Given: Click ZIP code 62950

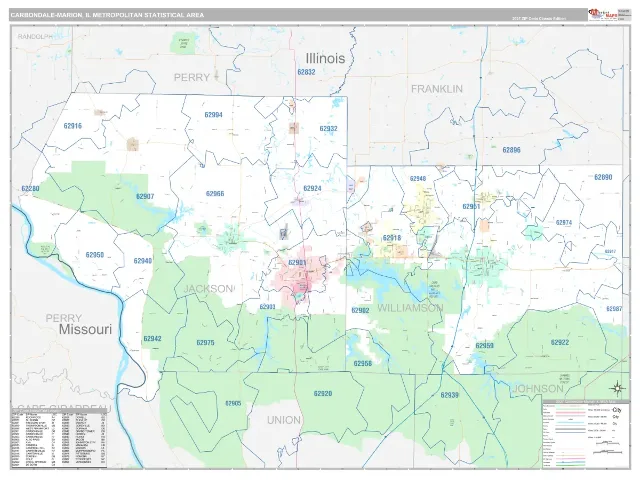Looking at the screenshot, I should (95, 255).
